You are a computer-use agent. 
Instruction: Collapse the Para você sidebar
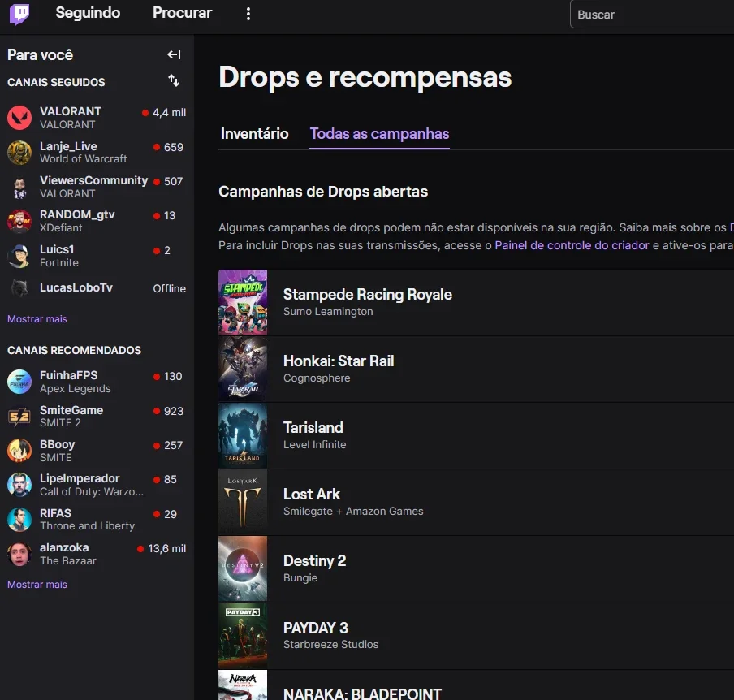point(174,54)
